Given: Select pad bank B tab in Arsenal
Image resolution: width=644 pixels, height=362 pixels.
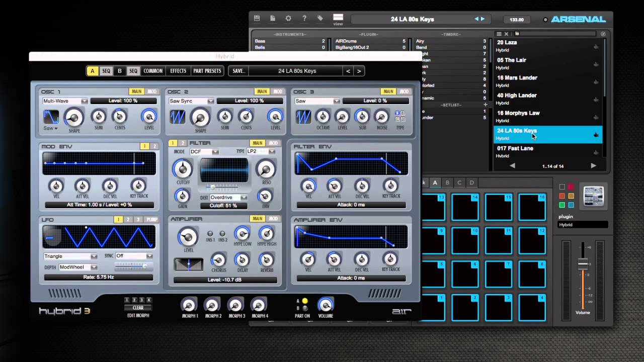Looking at the screenshot, I should coord(447,183).
